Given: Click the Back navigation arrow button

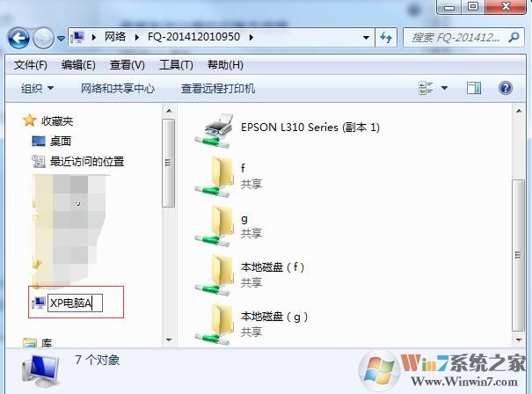Looking at the screenshot, I should tap(18, 38).
